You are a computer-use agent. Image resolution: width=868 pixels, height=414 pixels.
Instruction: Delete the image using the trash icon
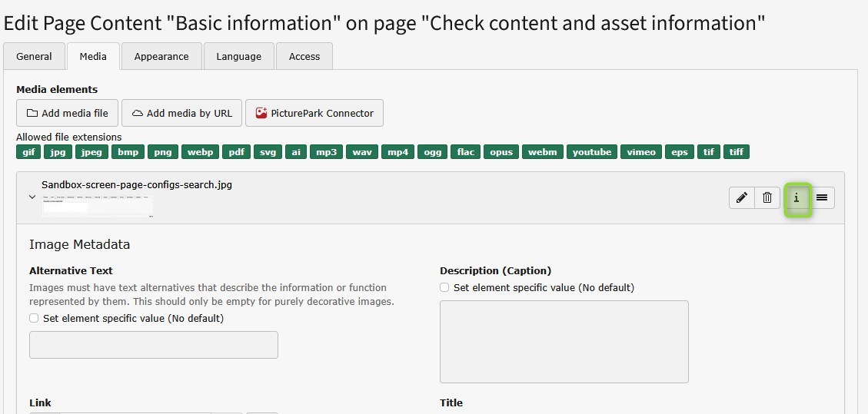point(767,198)
